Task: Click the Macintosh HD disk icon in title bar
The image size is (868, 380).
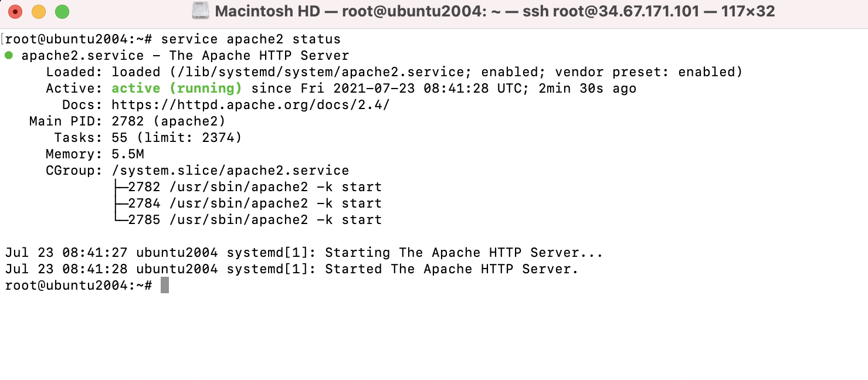Action: [x=201, y=11]
